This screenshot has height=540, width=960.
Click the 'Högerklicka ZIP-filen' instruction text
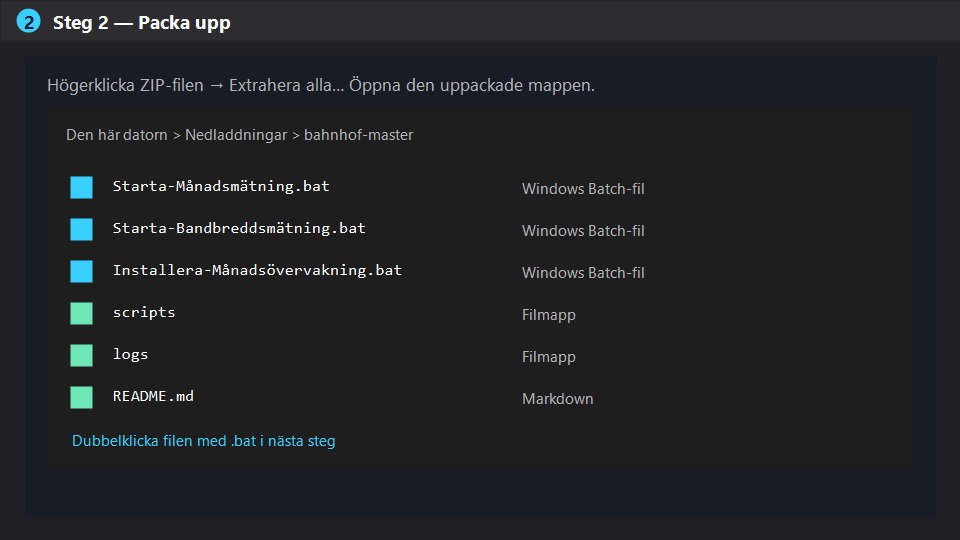pyautogui.click(x=126, y=85)
